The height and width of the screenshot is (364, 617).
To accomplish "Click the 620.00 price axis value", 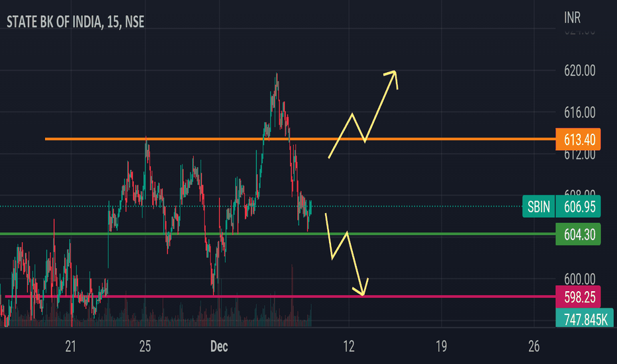I will click(x=580, y=71).
